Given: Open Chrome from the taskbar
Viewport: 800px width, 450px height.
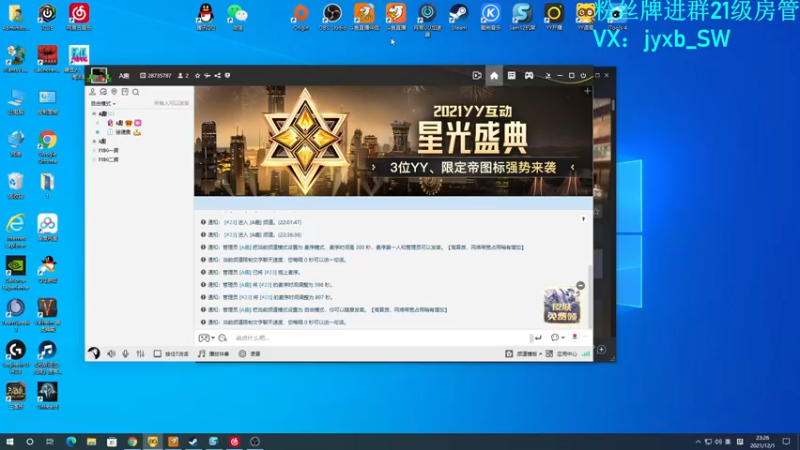Looking at the screenshot, I should (x=132, y=441).
